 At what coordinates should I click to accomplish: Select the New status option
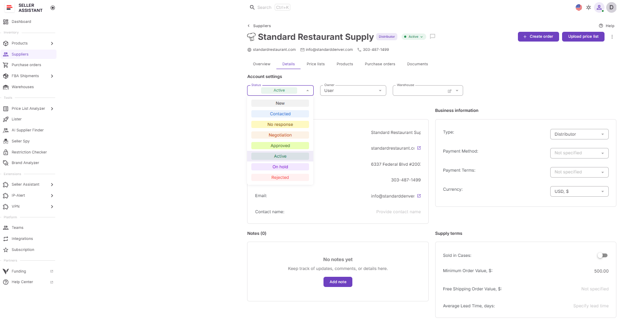point(280,103)
